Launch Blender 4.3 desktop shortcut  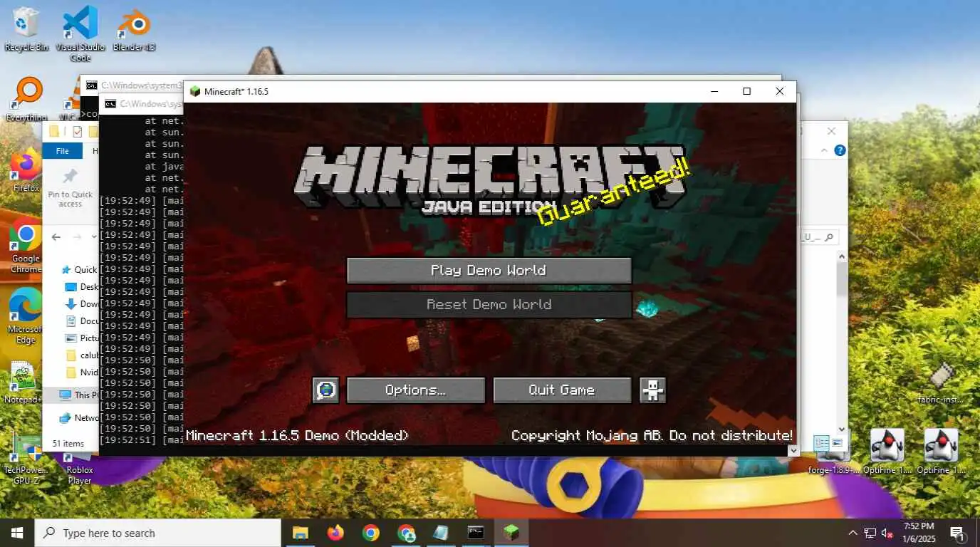(x=133, y=29)
